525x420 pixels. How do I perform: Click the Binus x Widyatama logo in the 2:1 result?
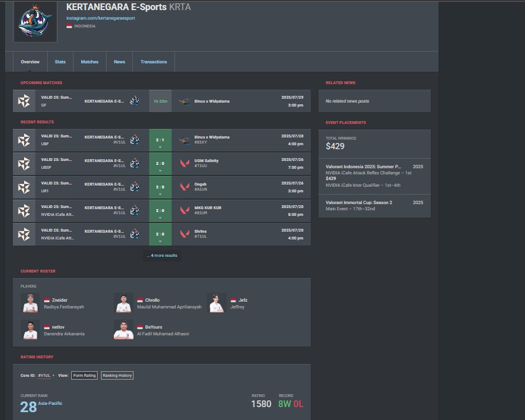pyautogui.click(x=185, y=140)
